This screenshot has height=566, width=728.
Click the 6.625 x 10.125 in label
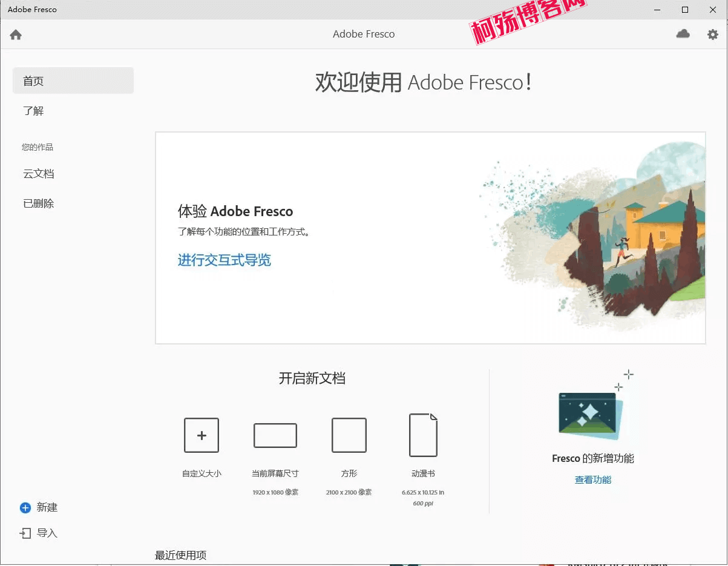423,492
